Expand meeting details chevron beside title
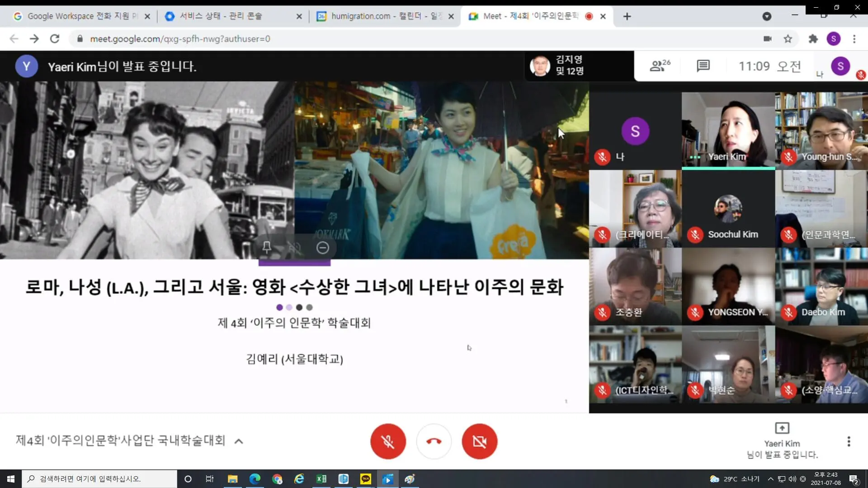The height and width of the screenshot is (488, 868). pos(239,441)
